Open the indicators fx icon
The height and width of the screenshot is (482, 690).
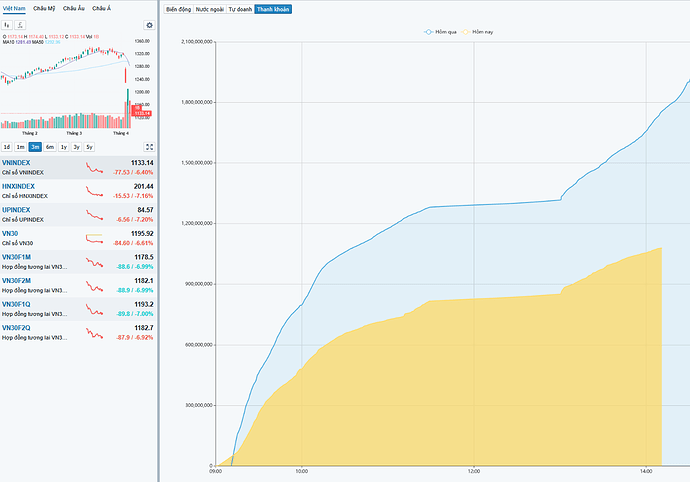pyautogui.click(x=19, y=24)
